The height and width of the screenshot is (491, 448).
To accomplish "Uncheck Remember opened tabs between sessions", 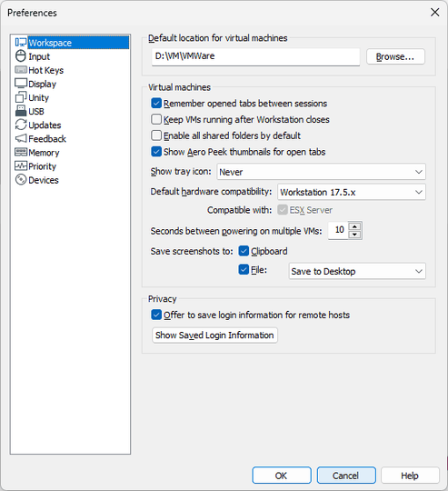I will (156, 103).
